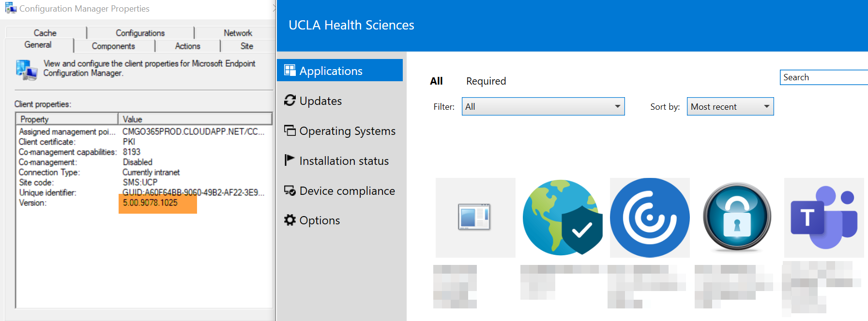Click the Configuration Manager computer icon in General tab
Screen dimensions: 868x321
click(x=27, y=70)
